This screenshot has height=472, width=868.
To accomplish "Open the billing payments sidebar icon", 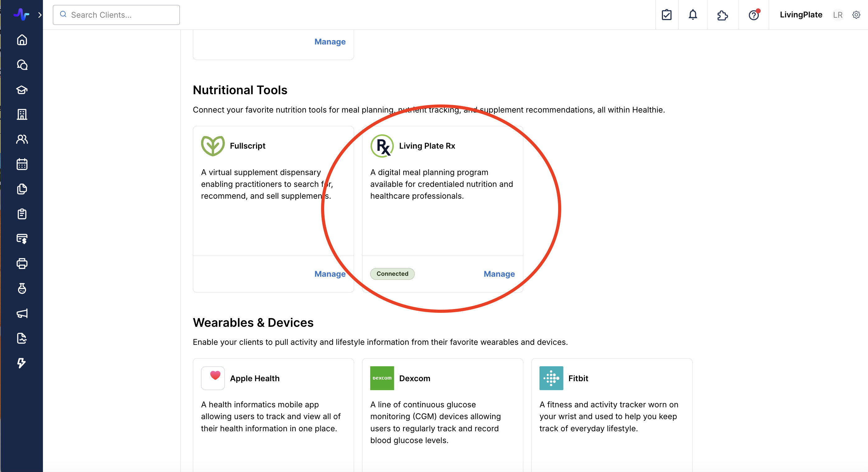I will pyautogui.click(x=22, y=239).
